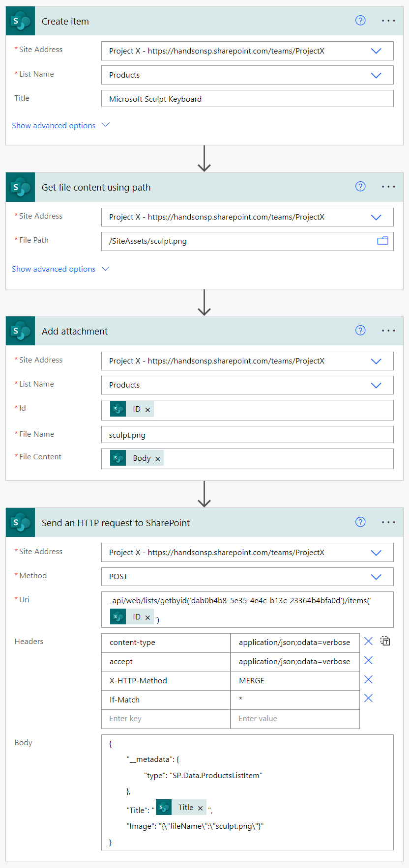Open help for the Add attachment action
This screenshot has height=868, width=409.
pyautogui.click(x=360, y=331)
